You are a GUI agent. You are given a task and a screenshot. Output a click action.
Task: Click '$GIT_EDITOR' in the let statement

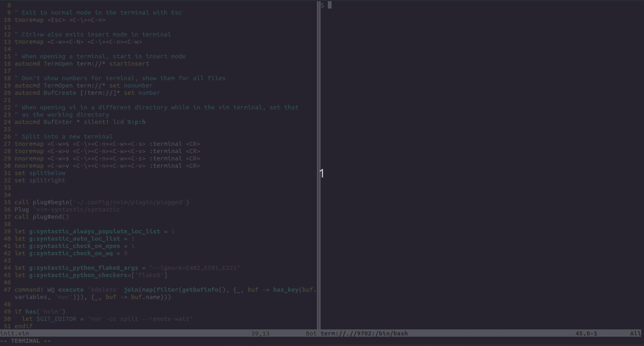pyautogui.click(x=56, y=319)
